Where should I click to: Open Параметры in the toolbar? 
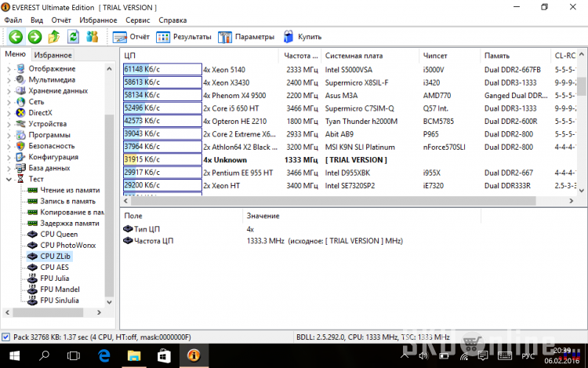point(246,37)
